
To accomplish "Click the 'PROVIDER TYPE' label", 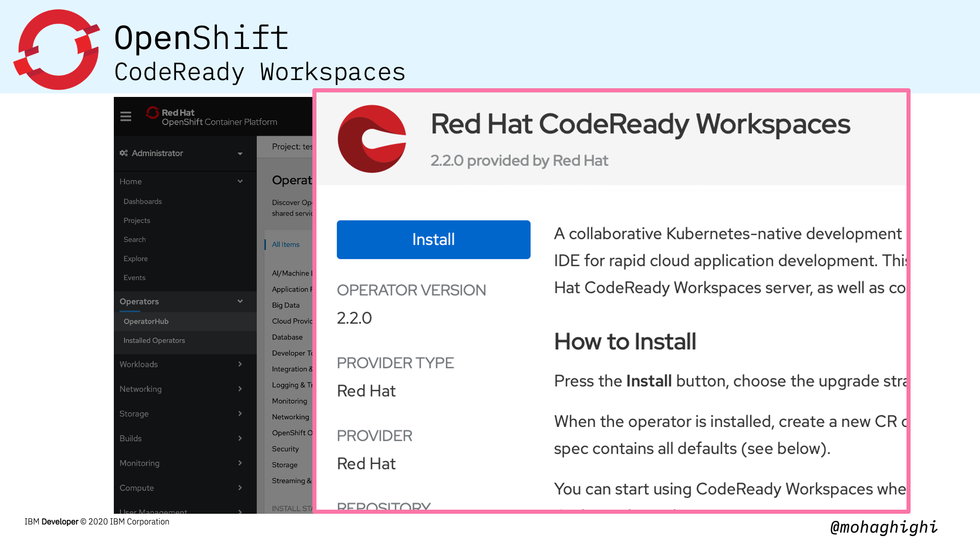I will tap(395, 363).
